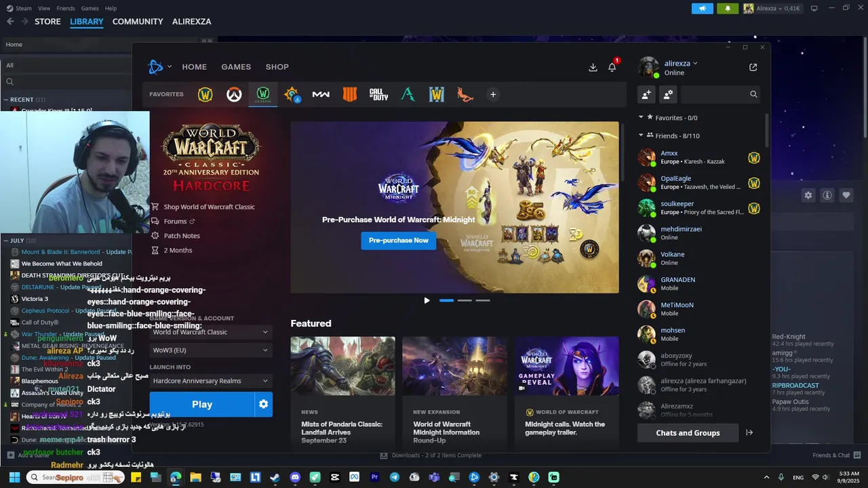Open alirexza profile status dropdown
Viewport: 868px width, 488px height.
point(681,63)
